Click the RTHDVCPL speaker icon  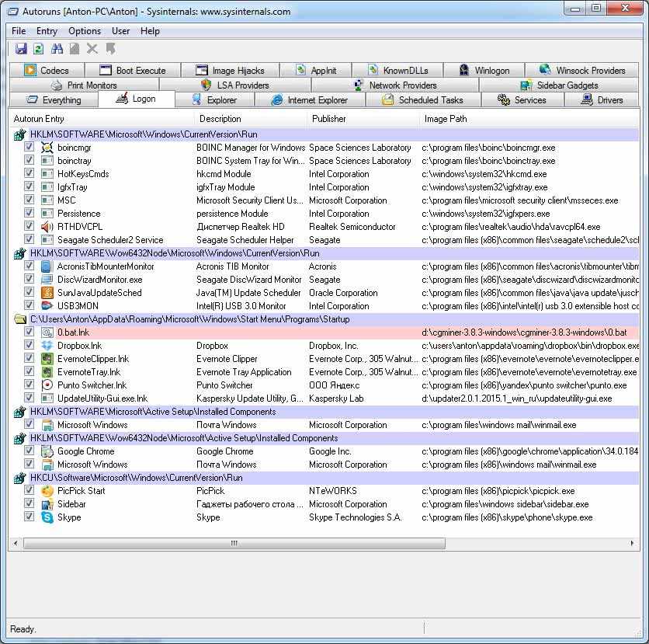tap(47, 227)
